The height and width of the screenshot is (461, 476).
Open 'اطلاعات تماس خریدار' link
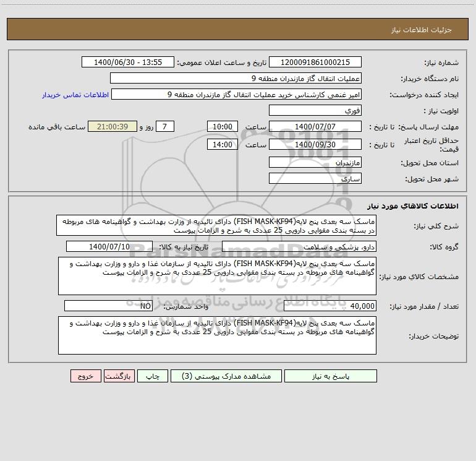[x=75, y=95]
